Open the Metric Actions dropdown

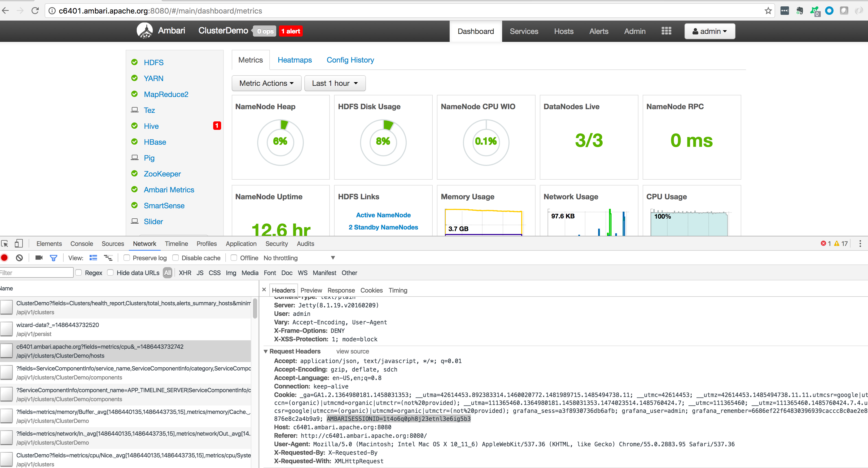point(266,83)
